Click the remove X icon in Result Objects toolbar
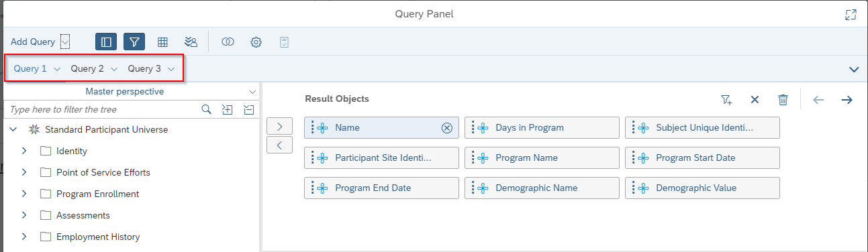 coord(755,100)
